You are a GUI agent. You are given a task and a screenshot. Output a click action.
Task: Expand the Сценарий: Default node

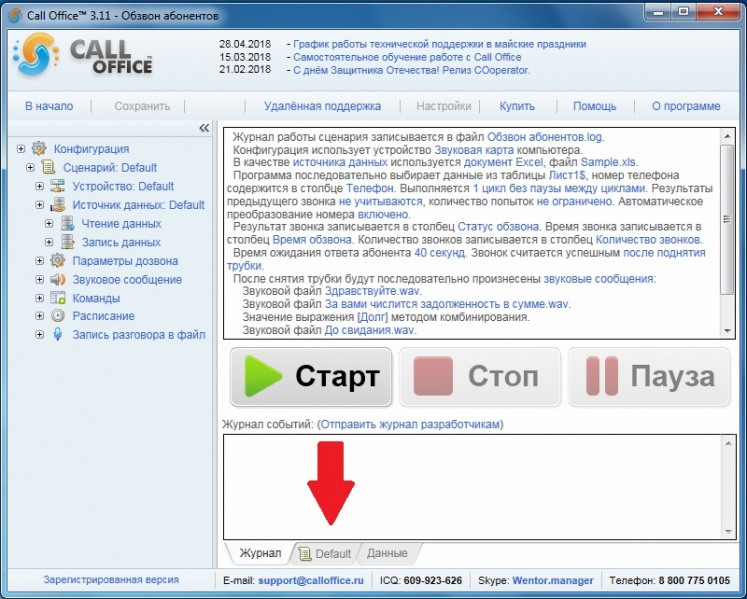pos(30,167)
